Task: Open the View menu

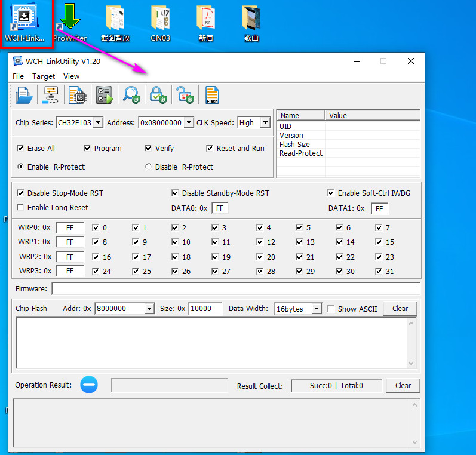Action: click(71, 76)
